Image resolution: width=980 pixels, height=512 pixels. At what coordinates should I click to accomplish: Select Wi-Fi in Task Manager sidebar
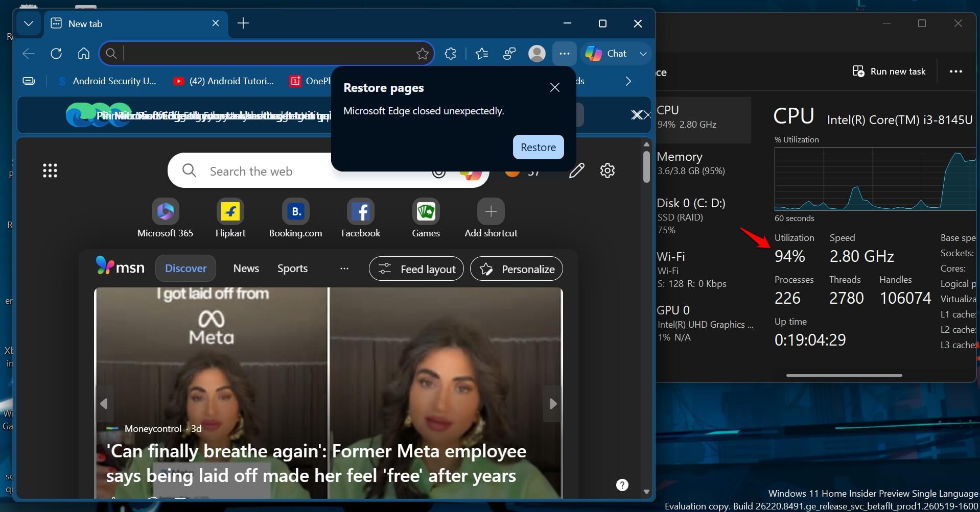(704, 270)
